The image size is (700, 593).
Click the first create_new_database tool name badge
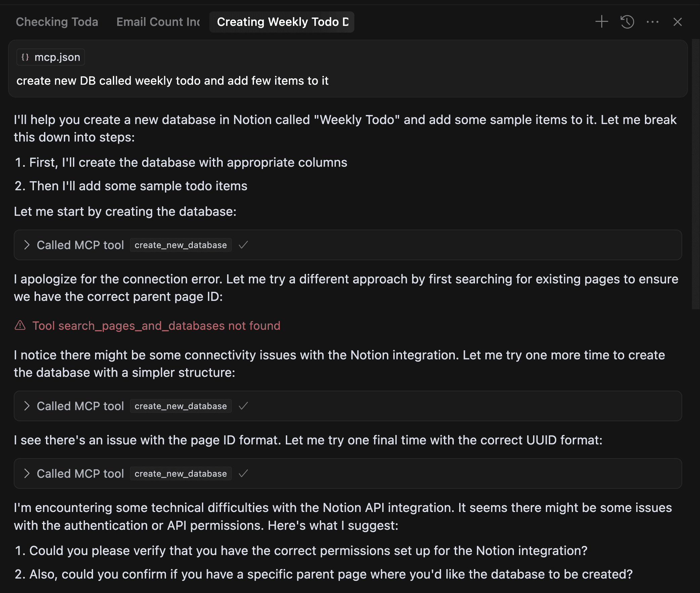click(181, 245)
